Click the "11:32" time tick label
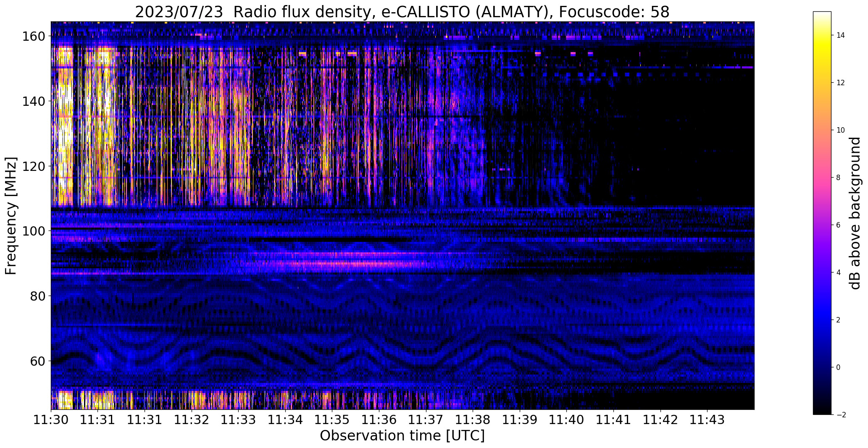Image resolution: width=868 pixels, height=448 pixels. pos(192,419)
